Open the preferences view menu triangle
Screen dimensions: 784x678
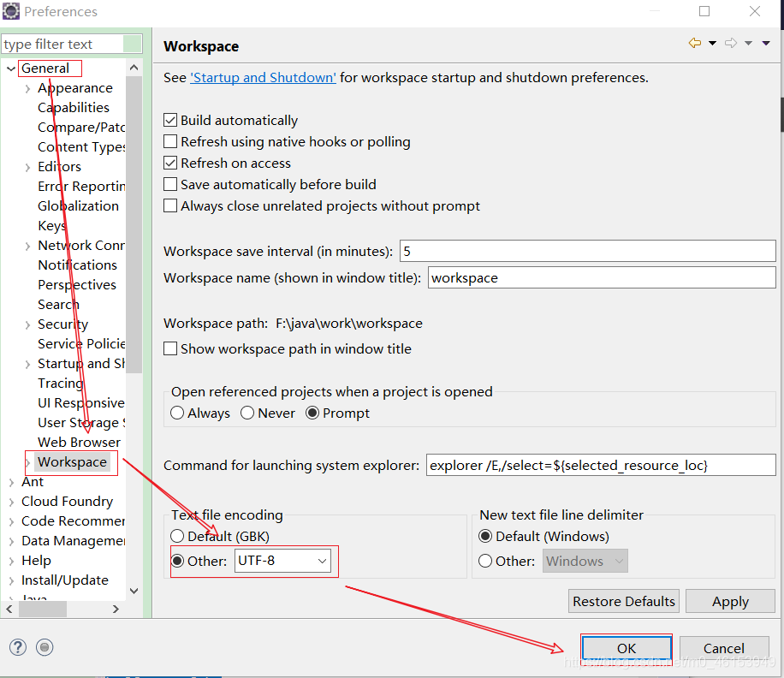click(766, 44)
